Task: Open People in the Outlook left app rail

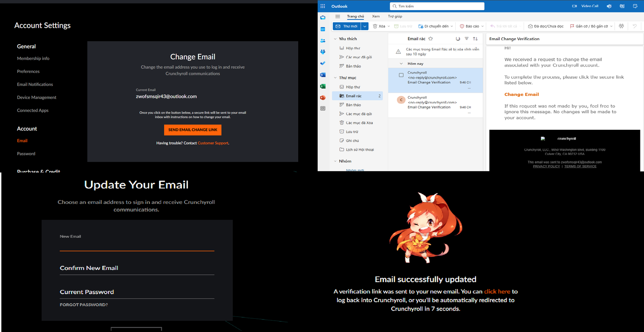Action: point(323,41)
